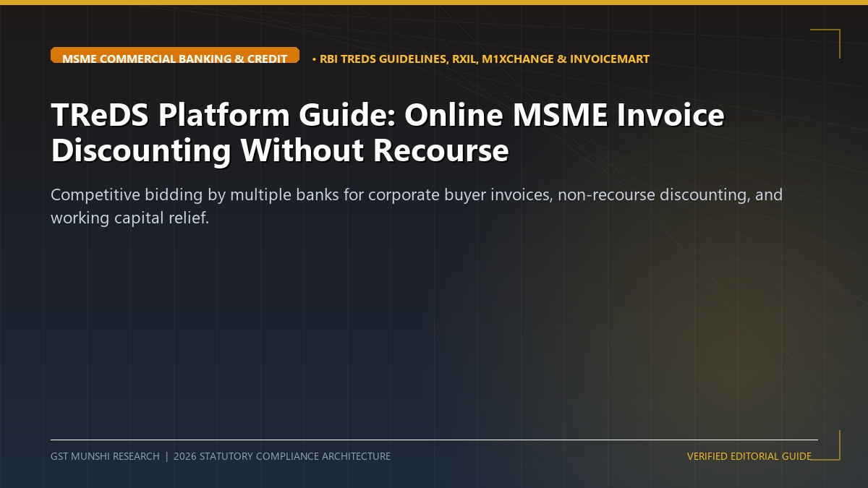Click the RBI TReDS Guidelines, RXIL, M1xchange subtitle text
This screenshot has width=868, height=488.
pos(480,59)
